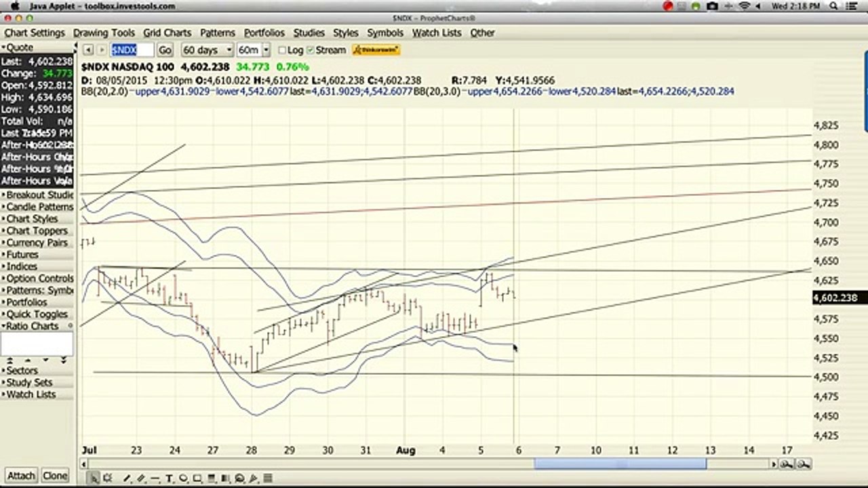Open the Styles menu

(346, 33)
